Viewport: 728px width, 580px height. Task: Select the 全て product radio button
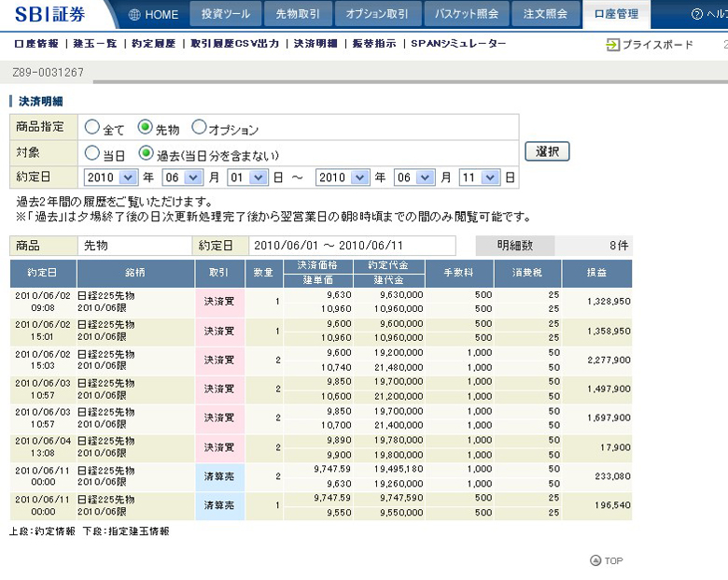(91, 127)
